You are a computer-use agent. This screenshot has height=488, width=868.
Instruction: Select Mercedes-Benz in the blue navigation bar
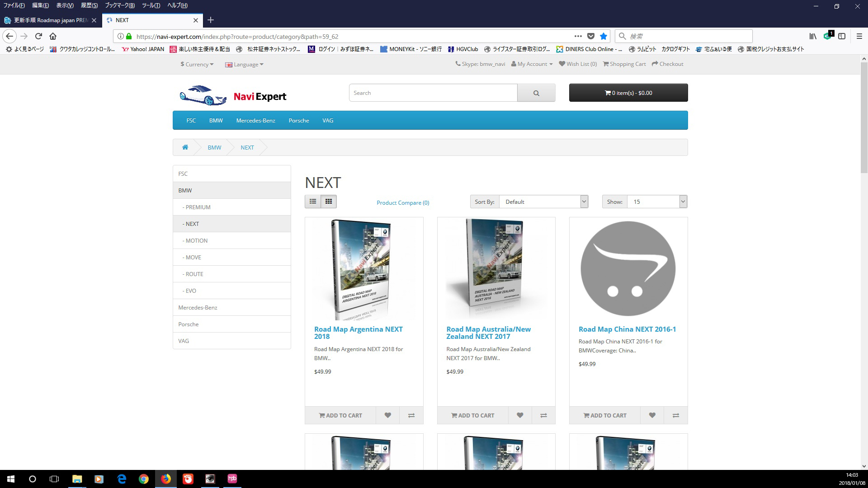[255, 120]
